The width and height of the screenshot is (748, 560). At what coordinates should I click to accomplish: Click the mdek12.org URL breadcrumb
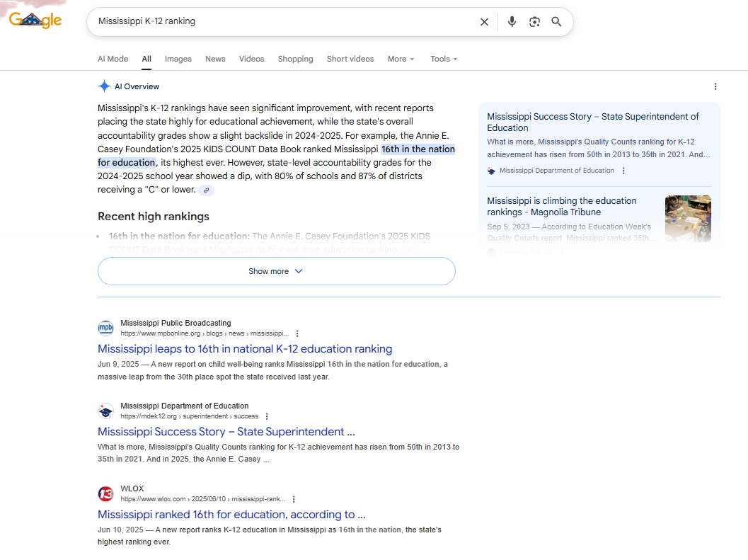pyautogui.click(x=190, y=416)
